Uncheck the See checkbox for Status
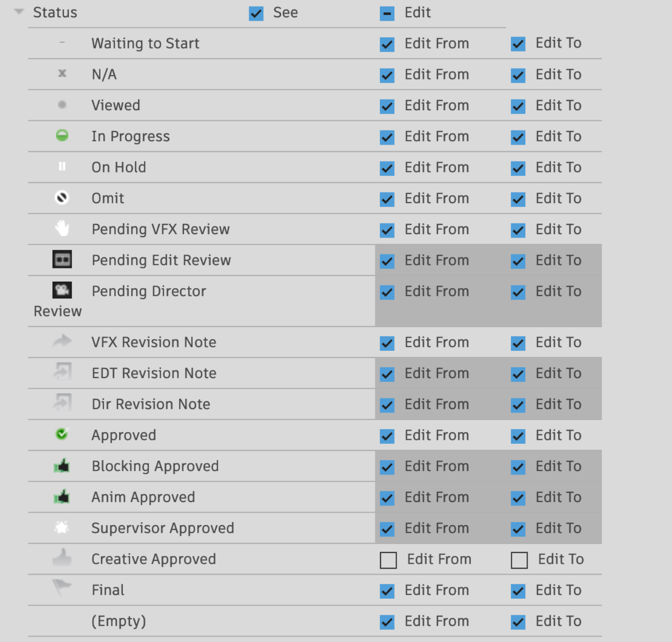The height and width of the screenshot is (642, 672). (x=256, y=13)
